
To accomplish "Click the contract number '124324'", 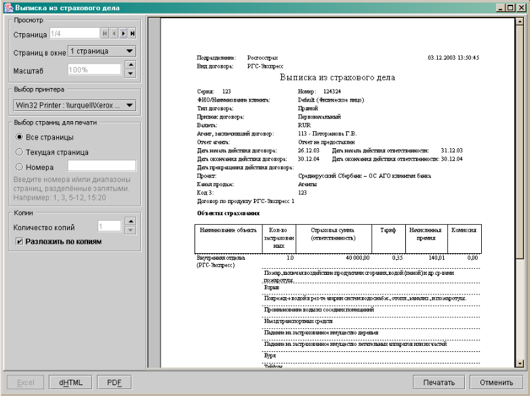I will (x=332, y=91).
